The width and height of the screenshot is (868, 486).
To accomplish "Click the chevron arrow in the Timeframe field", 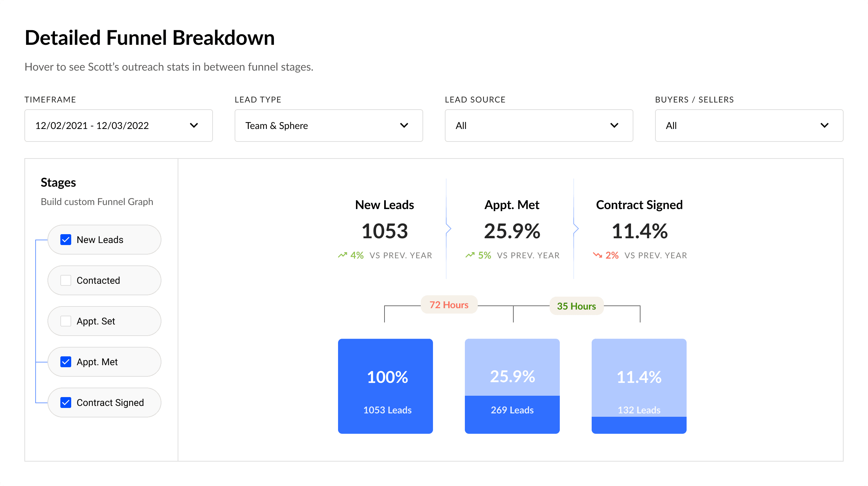I will click(x=194, y=126).
